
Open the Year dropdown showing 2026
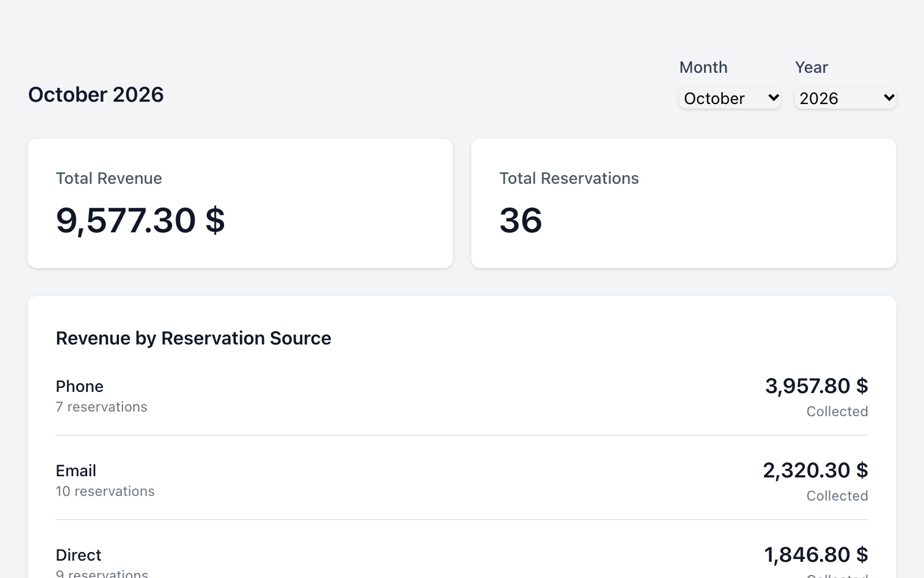tap(845, 98)
